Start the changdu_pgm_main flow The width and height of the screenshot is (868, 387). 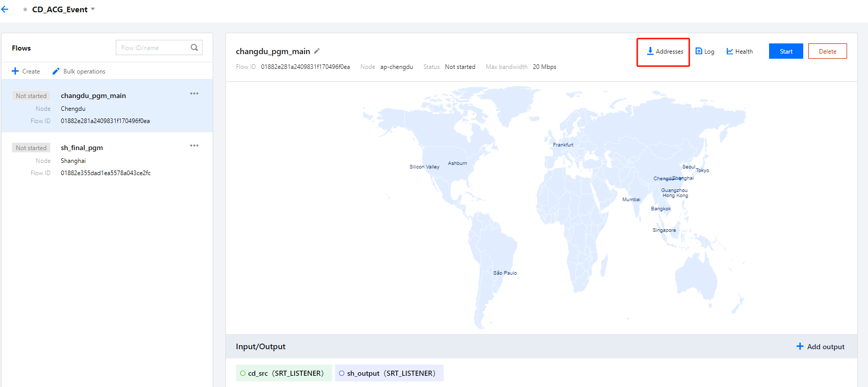coord(786,52)
